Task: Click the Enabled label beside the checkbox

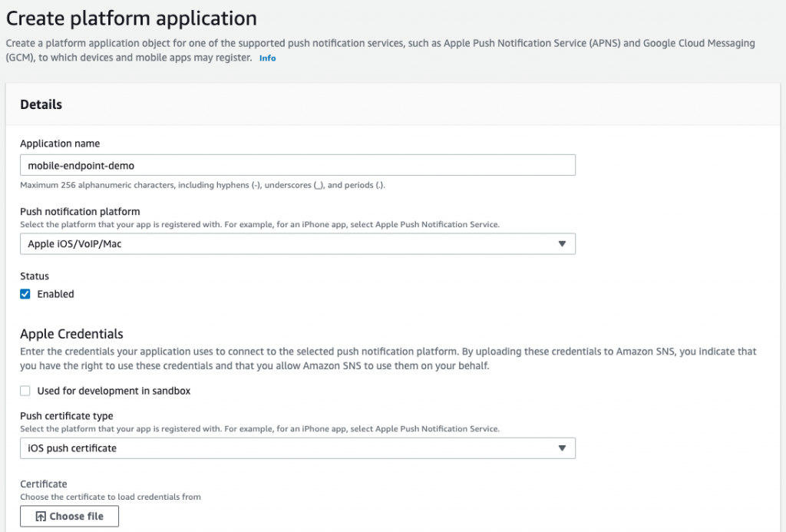Action: pyautogui.click(x=54, y=293)
